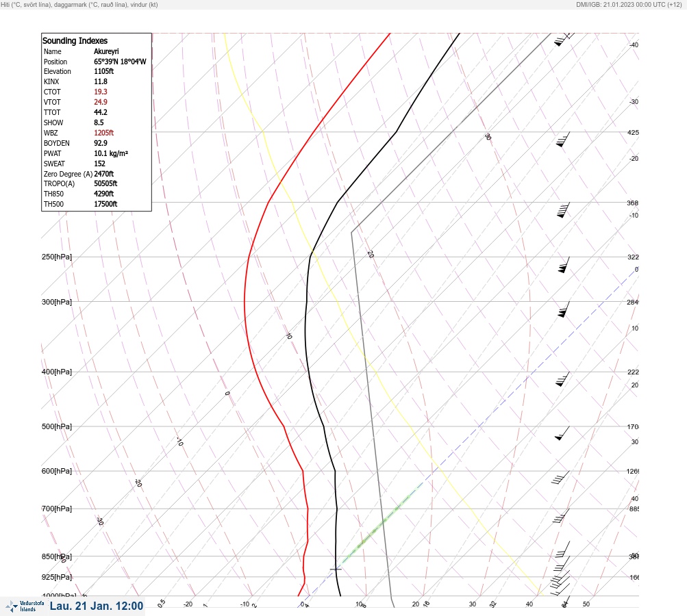Click the red CTOT value 19.3
Screen dimensions: 687x616
(x=100, y=92)
